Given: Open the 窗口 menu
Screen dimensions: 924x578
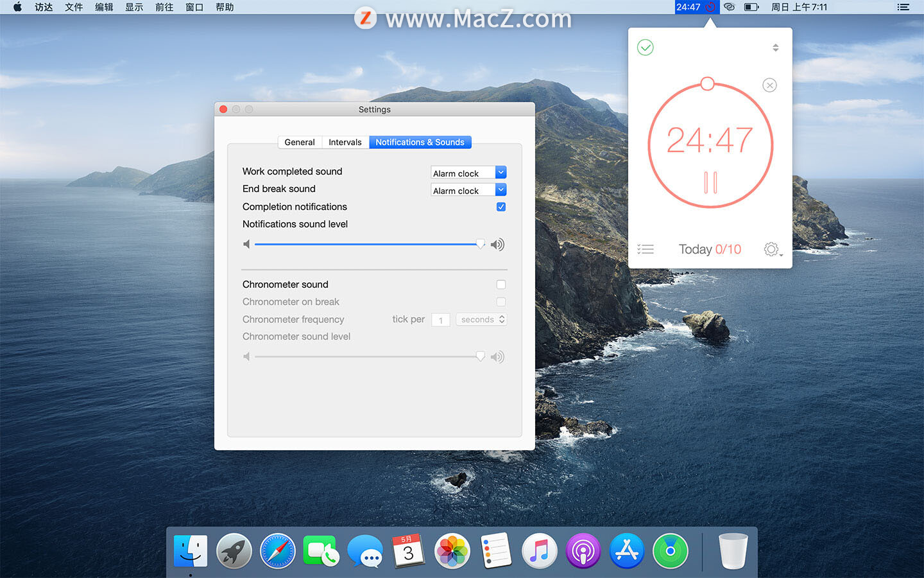Looking at the screenshot, I should (x=194, y=7).
